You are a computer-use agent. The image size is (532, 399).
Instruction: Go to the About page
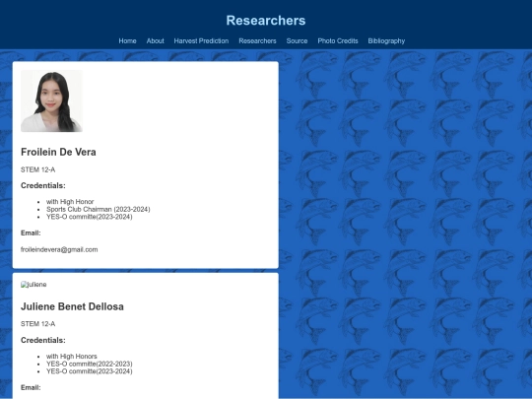pos(155,41)
